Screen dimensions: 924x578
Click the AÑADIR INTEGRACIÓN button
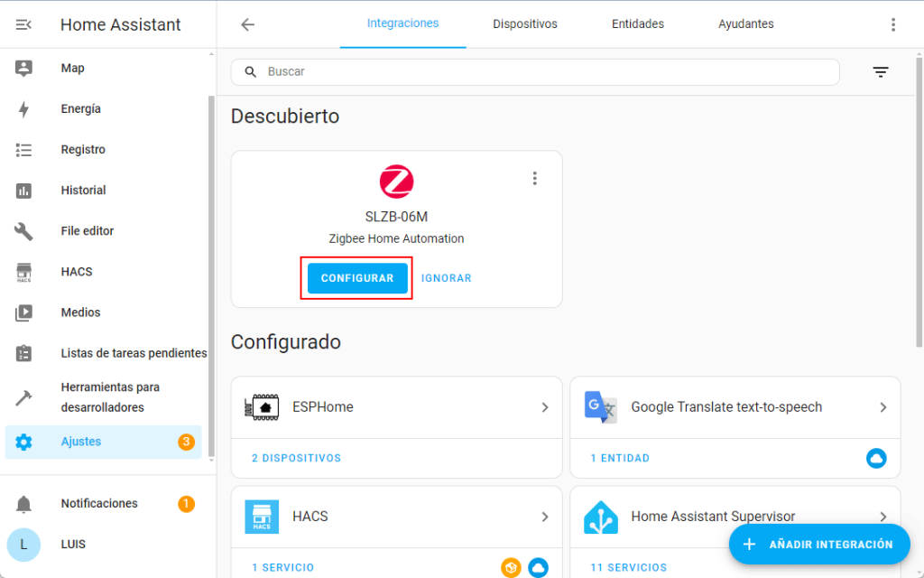[819, 545]
